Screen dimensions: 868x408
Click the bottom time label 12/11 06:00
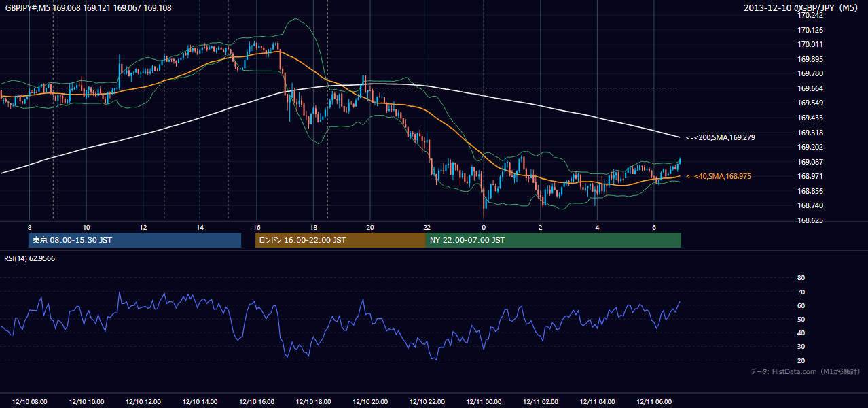(x=653, y=402)
